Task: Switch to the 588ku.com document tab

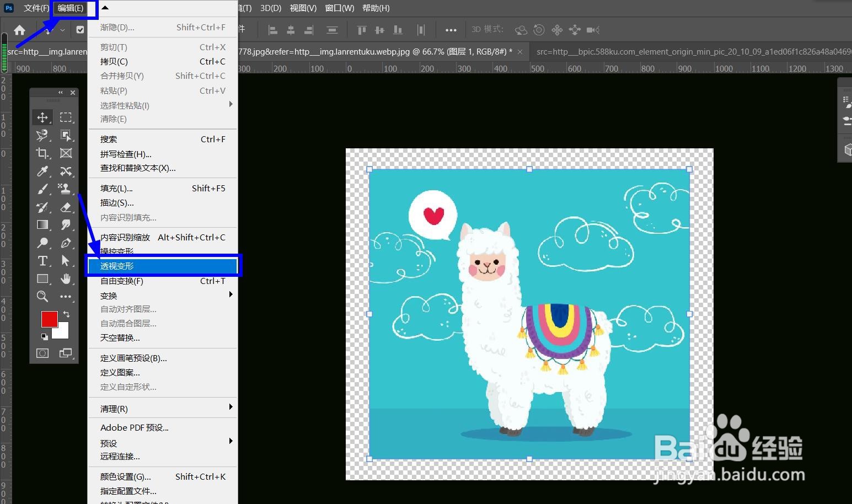Action: coord(691,52)
